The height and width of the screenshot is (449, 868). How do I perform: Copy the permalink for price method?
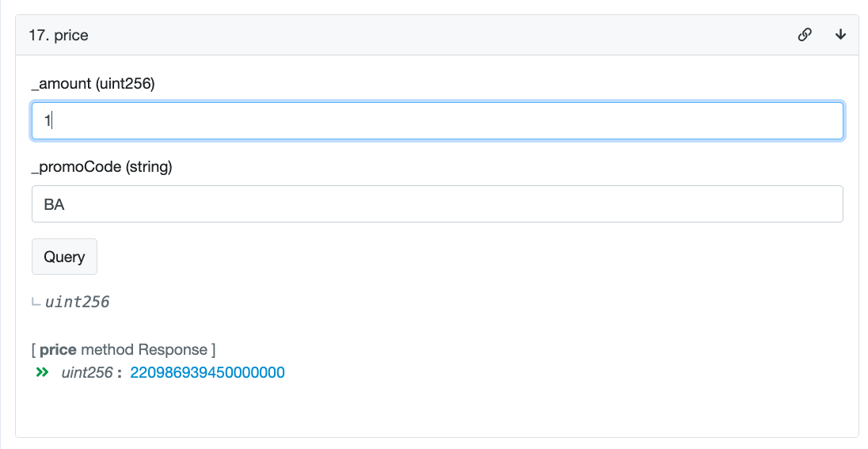[805, 35]
